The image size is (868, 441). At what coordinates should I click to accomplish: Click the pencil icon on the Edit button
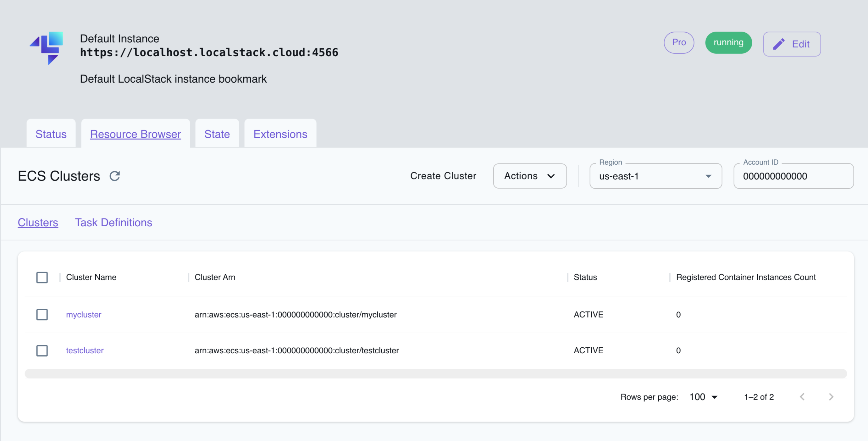[779, 44]
